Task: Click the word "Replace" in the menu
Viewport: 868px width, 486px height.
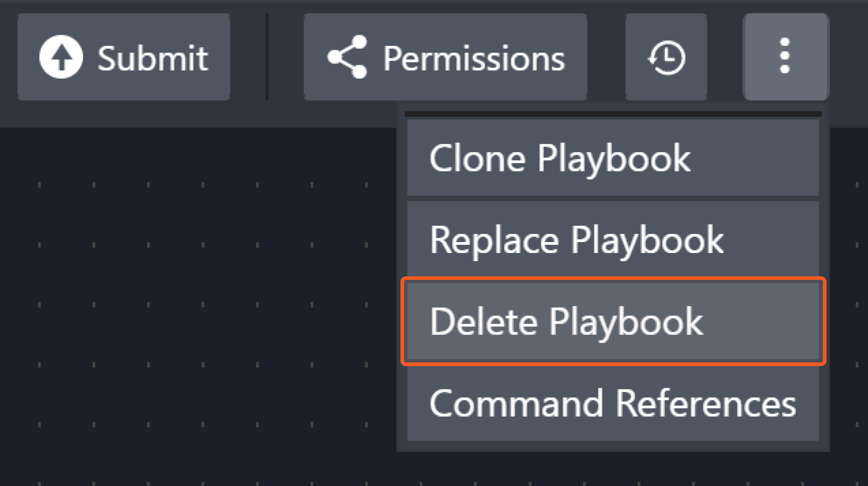Action: pyautogui.click(x=494, y=240)
